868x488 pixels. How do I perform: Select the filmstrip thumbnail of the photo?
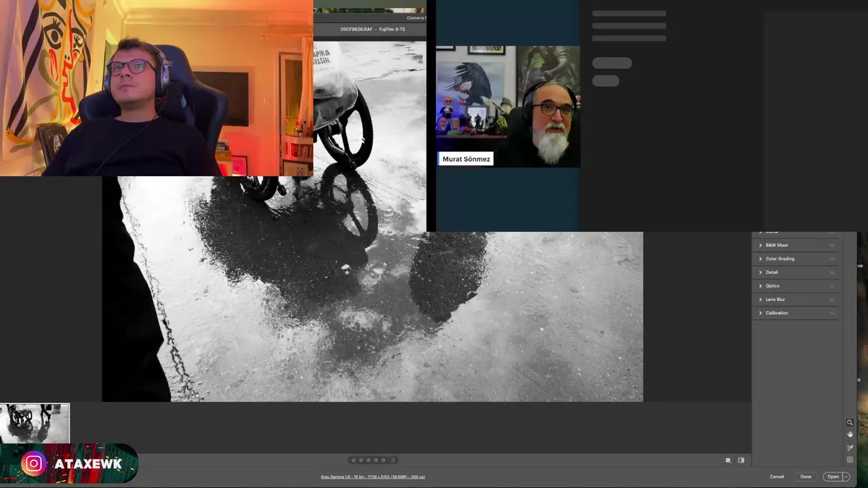pyautogui.click(x=35, y=424)
